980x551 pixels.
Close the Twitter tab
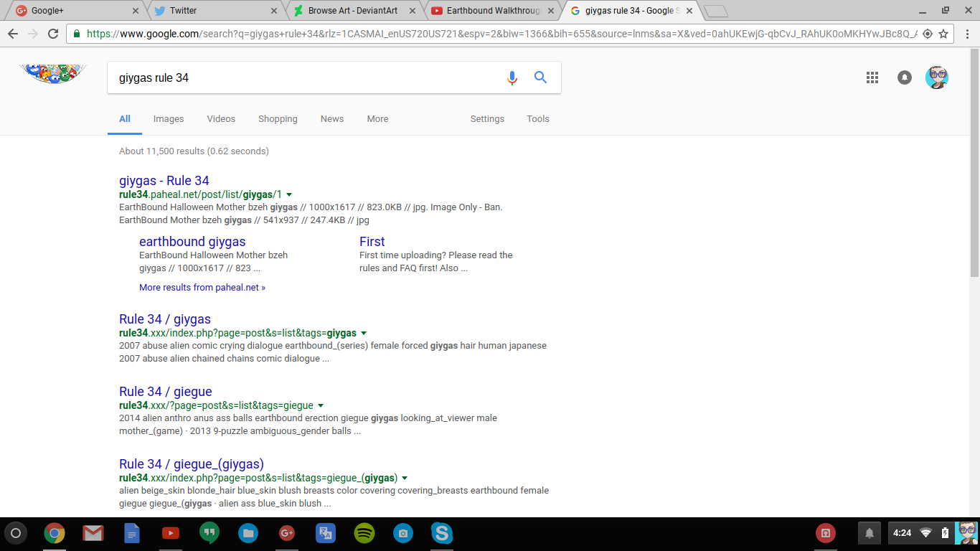(274, 11)
